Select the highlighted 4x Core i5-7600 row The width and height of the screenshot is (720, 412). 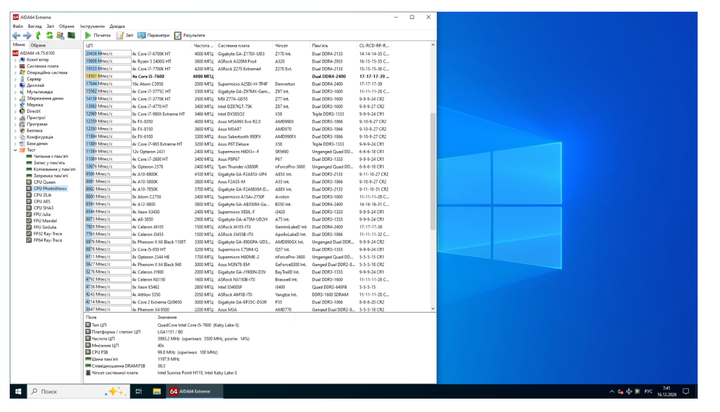point(237,76)
